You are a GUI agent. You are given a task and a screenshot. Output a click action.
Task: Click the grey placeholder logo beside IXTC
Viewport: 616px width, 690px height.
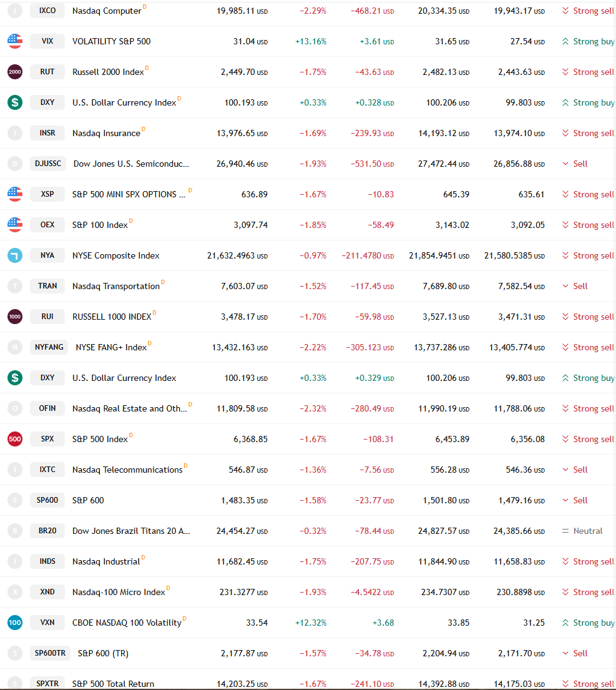15,470
